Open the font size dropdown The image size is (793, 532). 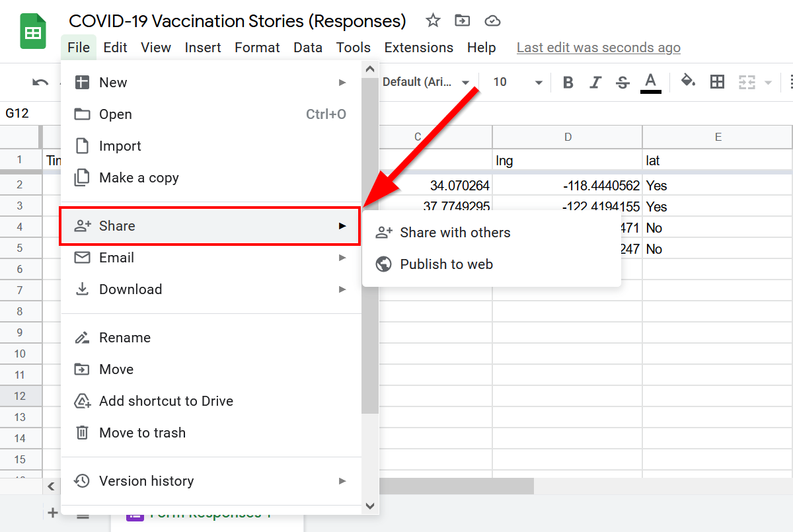(518, 82)
